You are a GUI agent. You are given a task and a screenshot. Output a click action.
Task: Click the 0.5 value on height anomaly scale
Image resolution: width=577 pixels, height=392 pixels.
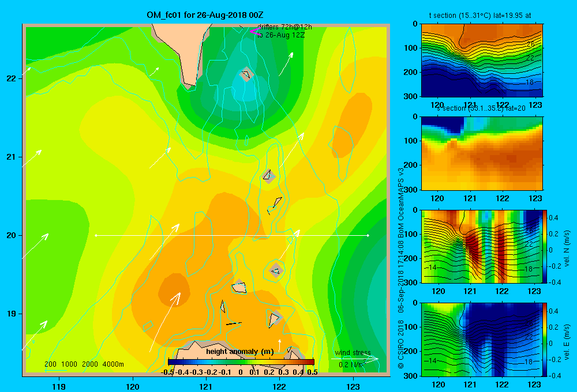tap(312, 372)
